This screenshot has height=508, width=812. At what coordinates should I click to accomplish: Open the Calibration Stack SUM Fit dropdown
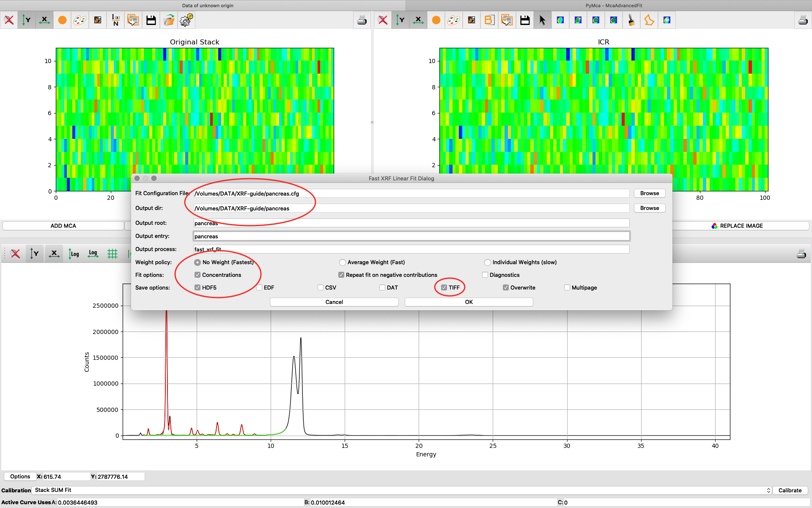pos(402,490)
